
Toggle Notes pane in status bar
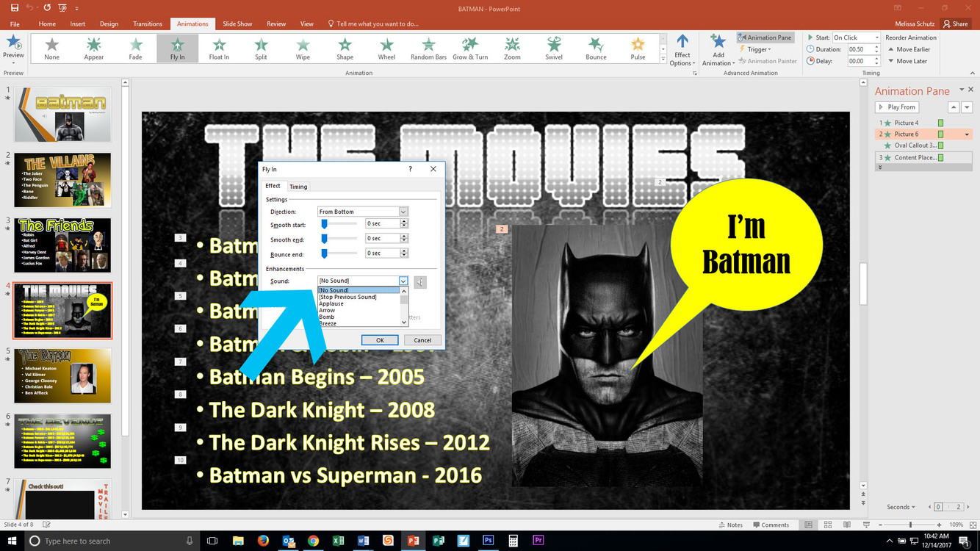point(729,525)
